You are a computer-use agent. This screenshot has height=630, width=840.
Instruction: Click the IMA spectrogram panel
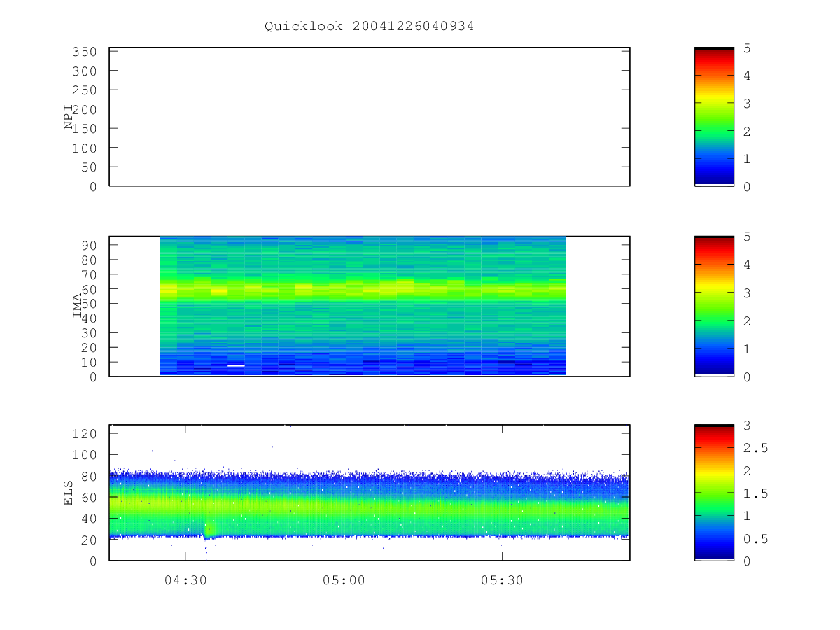[370, 306]
